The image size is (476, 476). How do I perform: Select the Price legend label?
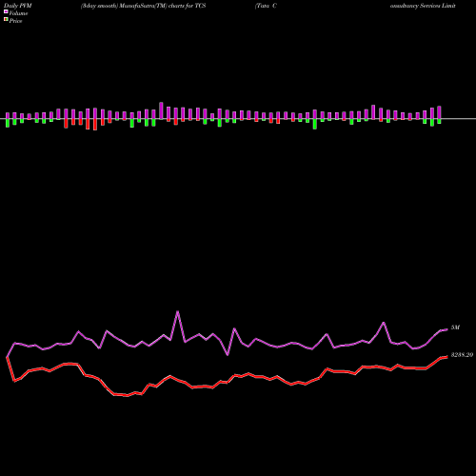[x=15, y=21]
